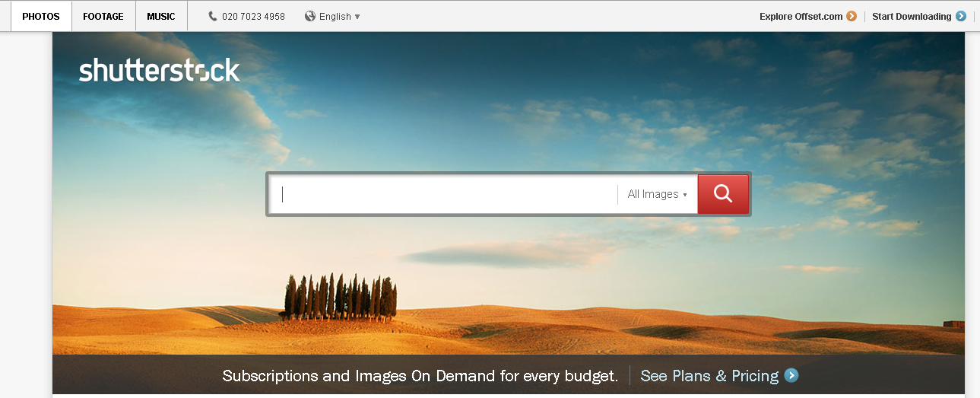Viewport: 980px width, 398px height.
Task: Open See Plans & Pricing
Action: click(x=709, y=375)
